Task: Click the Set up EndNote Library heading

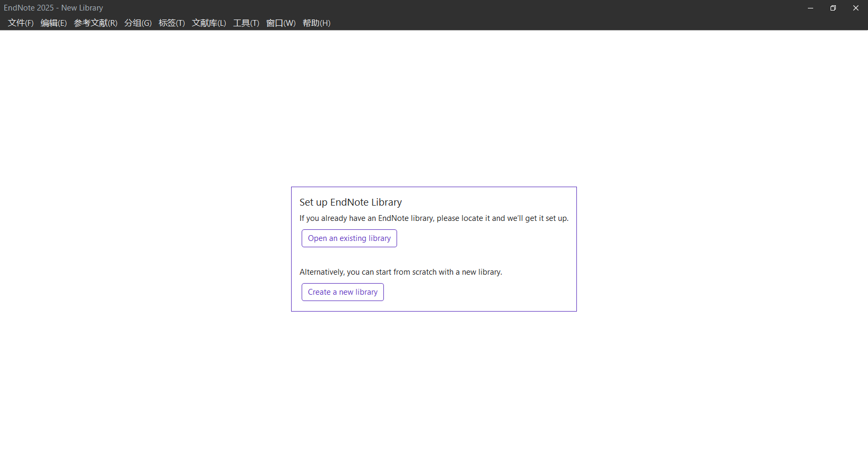Action: [350, 202]
